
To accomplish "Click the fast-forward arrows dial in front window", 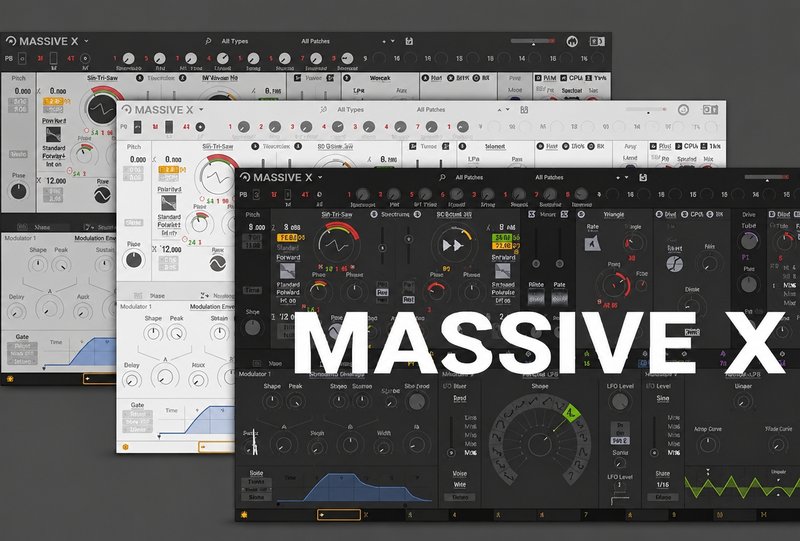I will point(453,245).
